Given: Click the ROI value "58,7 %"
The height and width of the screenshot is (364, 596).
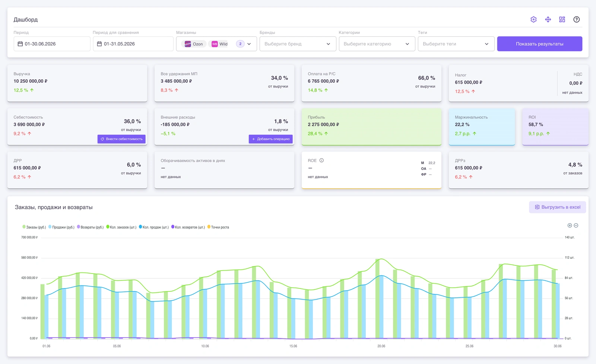Looking at the screenshot, I should tap(536, 125).
